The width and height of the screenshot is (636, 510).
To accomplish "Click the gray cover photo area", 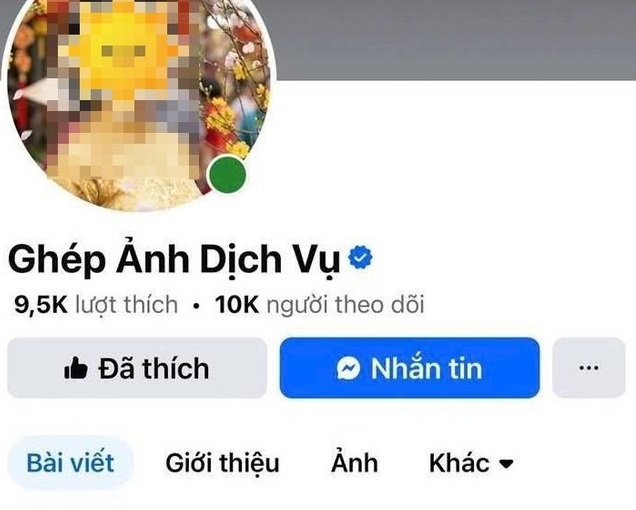I will (x=454, y=39).
